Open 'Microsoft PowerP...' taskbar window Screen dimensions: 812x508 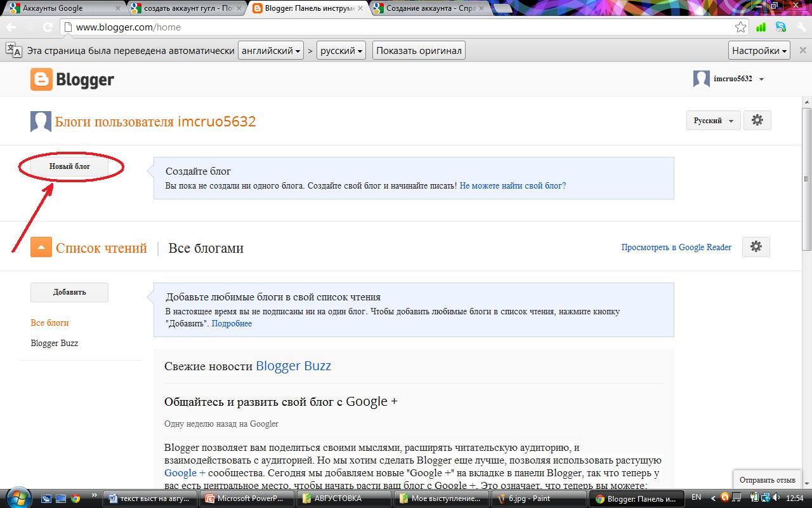246,498
